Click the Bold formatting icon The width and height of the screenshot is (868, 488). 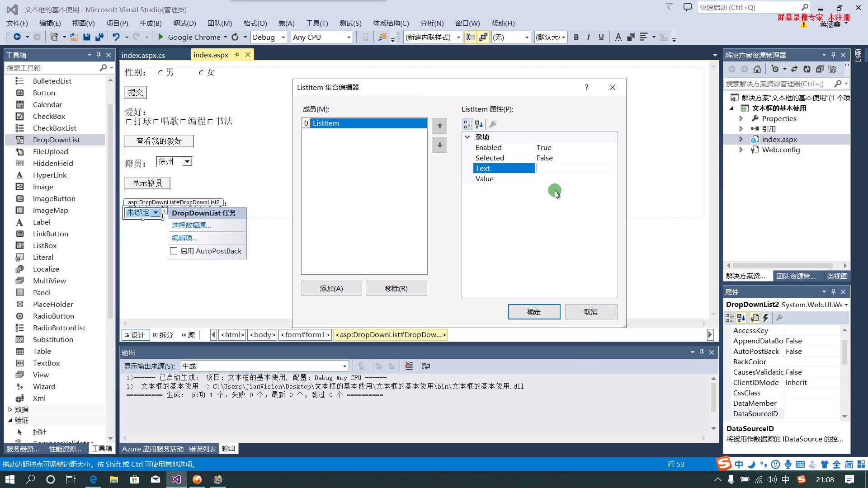coord(576,37)
